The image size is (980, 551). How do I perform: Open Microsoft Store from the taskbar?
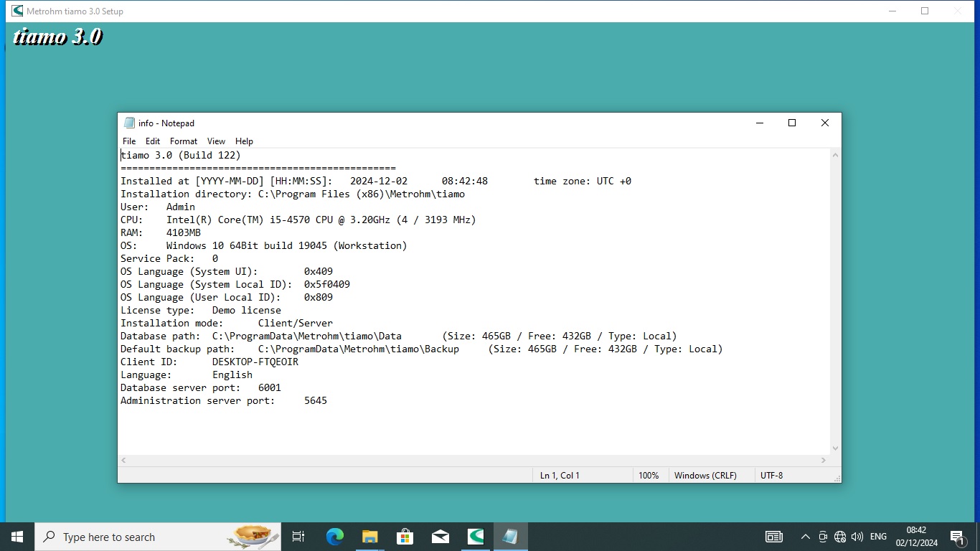pos(405,537)
